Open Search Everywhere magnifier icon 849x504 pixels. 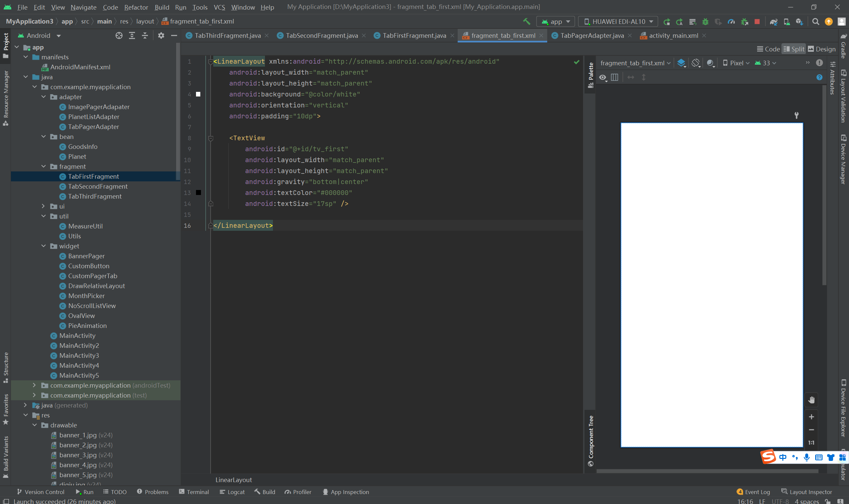(816, 22)
